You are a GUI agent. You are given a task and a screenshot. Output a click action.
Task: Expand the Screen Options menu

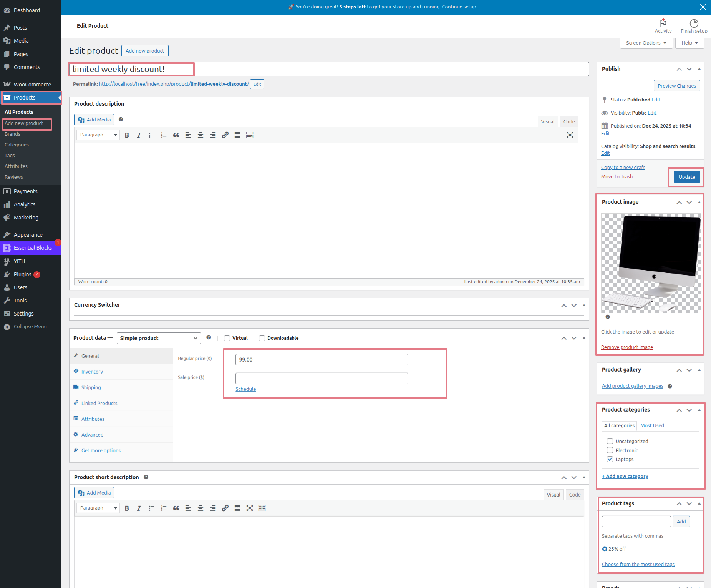[646, 43]
